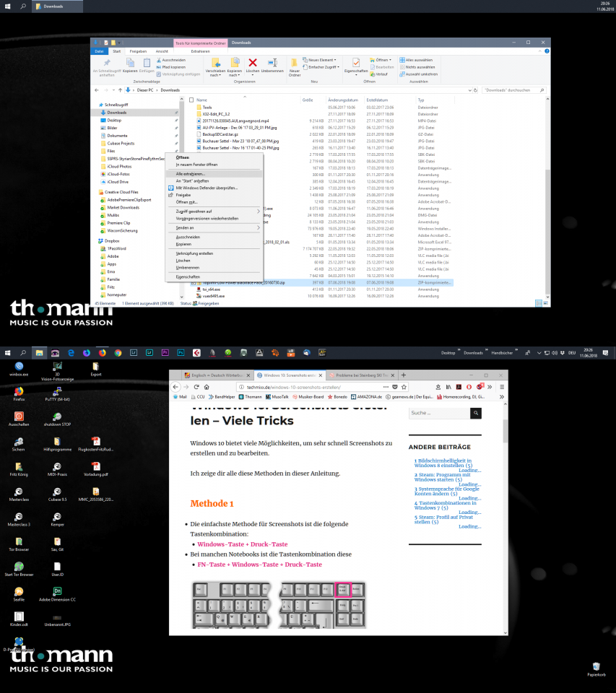
Task: Click the Suche field on the webpage
Action: click(439, 413)
